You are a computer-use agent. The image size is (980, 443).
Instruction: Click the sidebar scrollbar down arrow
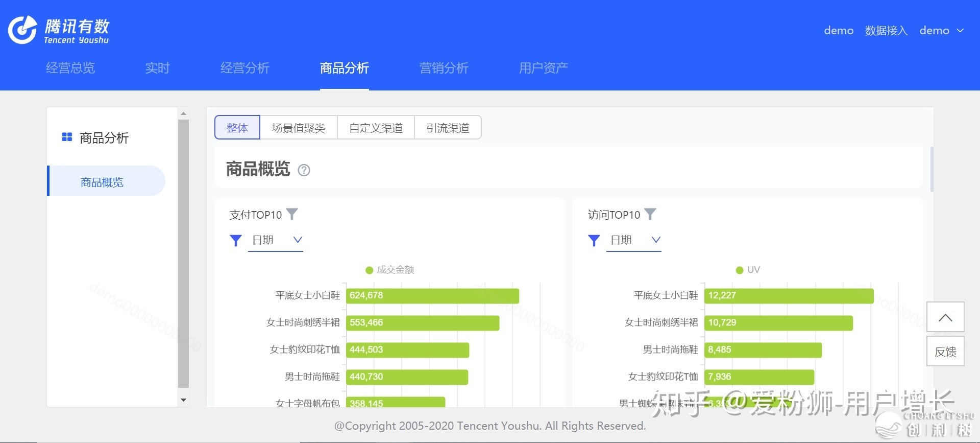tap(184, 400)
